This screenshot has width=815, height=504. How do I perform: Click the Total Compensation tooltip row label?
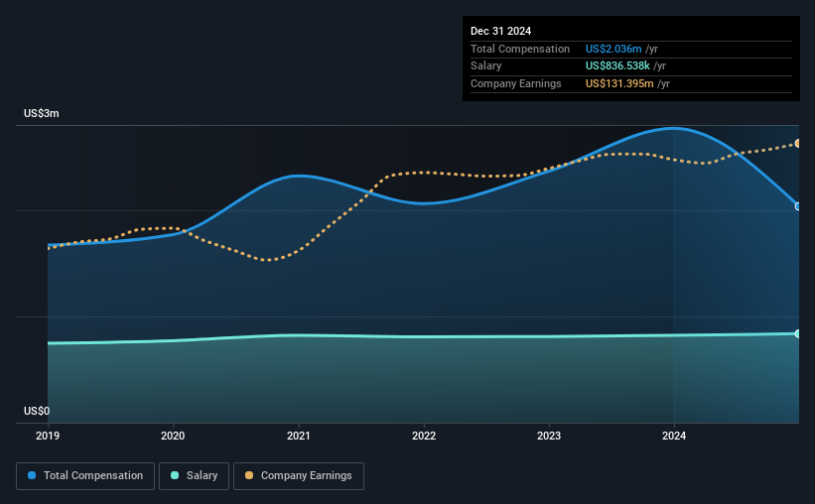click(520, 49)
